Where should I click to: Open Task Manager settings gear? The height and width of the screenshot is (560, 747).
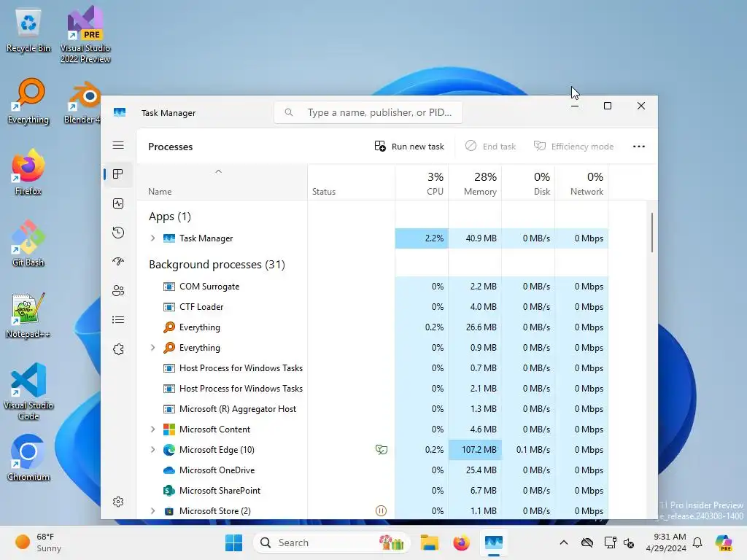coord(118,502)
